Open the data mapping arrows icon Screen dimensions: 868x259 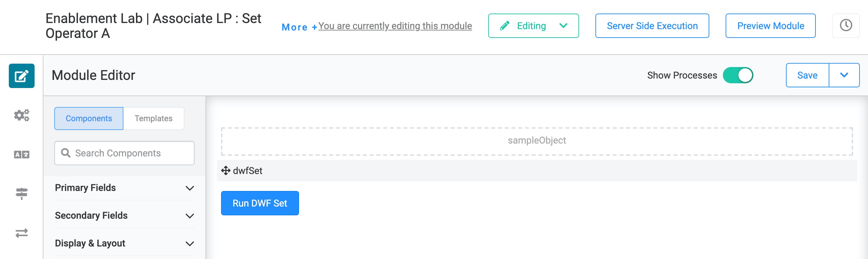click(x=22, y=233)
